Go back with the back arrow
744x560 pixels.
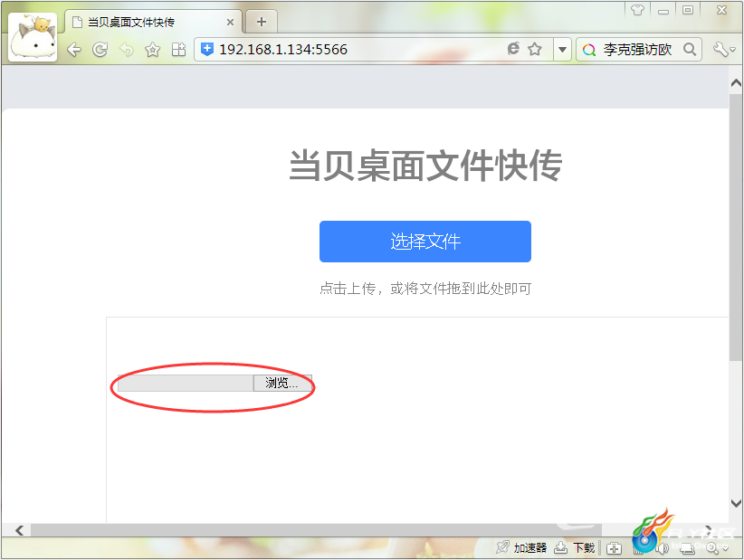pos(73,50)
